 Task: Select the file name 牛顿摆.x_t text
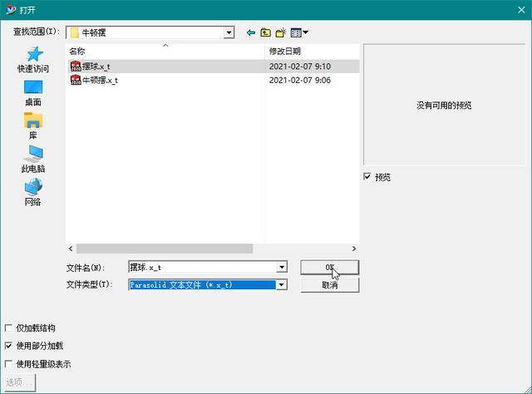(100, 81)
